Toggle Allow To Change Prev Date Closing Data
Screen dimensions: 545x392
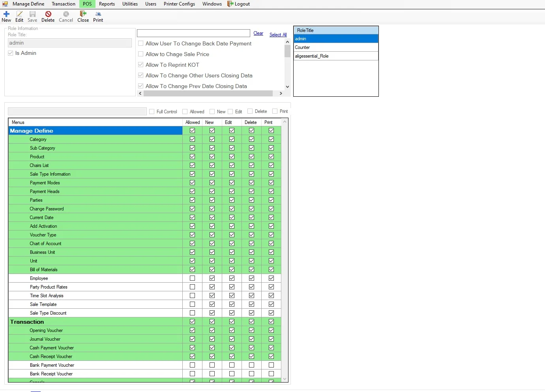click(141, 86)
